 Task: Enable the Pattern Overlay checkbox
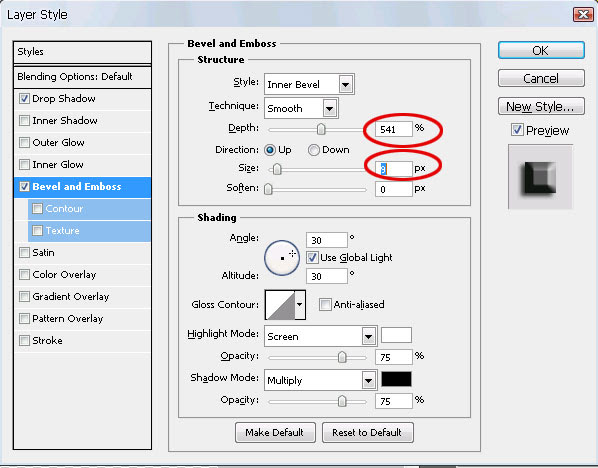coord(24,318)
